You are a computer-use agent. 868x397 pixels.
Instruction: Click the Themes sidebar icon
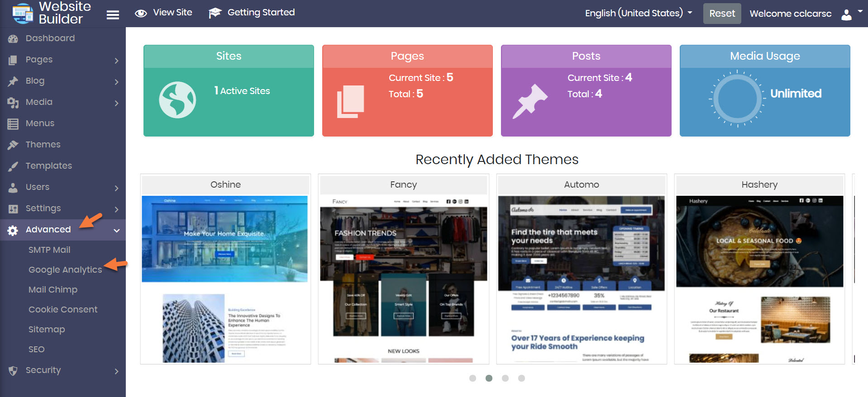[13, 145]
